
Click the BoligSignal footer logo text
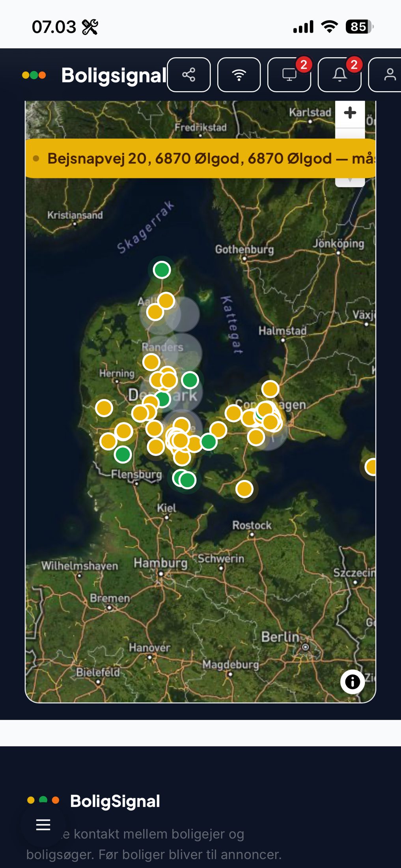(x=115, y=801)
